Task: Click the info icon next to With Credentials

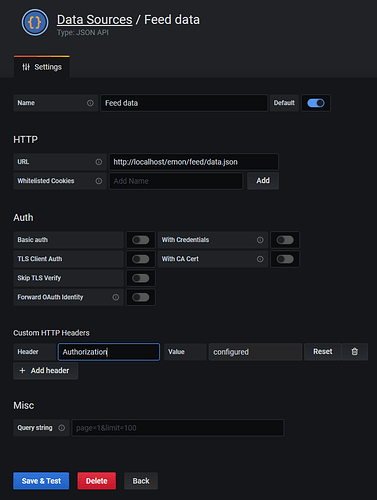Action: pos(260,240)
